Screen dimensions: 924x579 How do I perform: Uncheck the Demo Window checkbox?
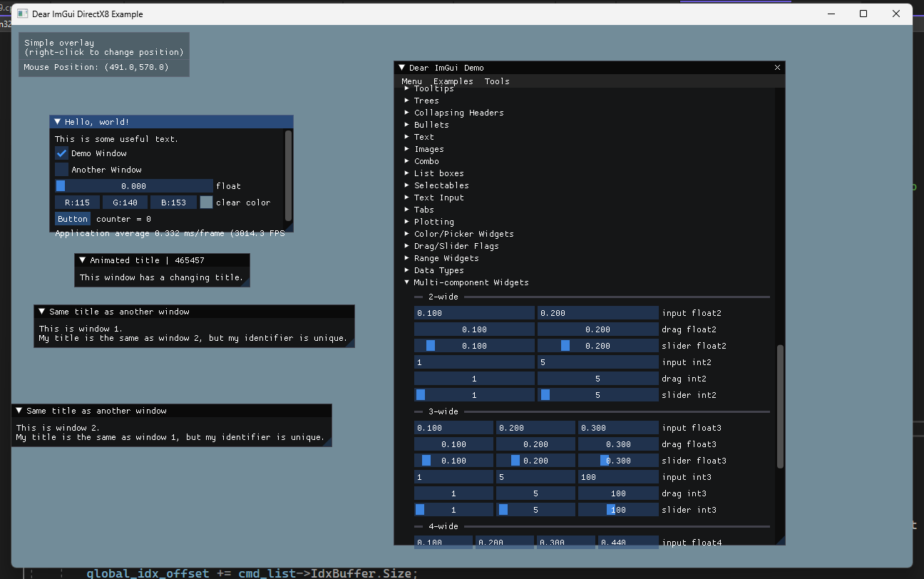[x=61, y=153]
